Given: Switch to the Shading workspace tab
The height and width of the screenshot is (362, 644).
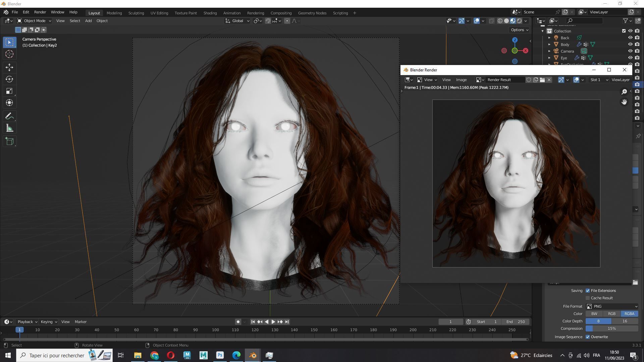Looking at the screenshot, I should click(x=210, y=13).
